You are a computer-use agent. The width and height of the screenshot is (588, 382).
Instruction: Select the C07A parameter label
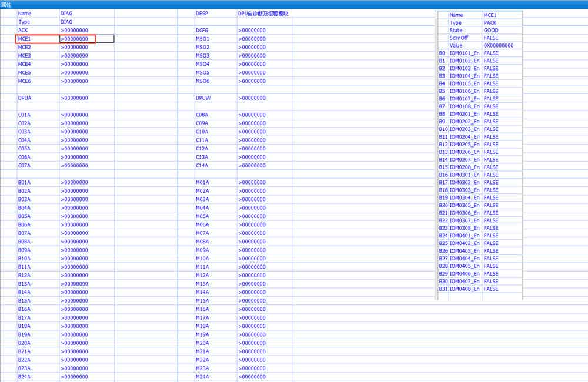[x=24, y=165]
